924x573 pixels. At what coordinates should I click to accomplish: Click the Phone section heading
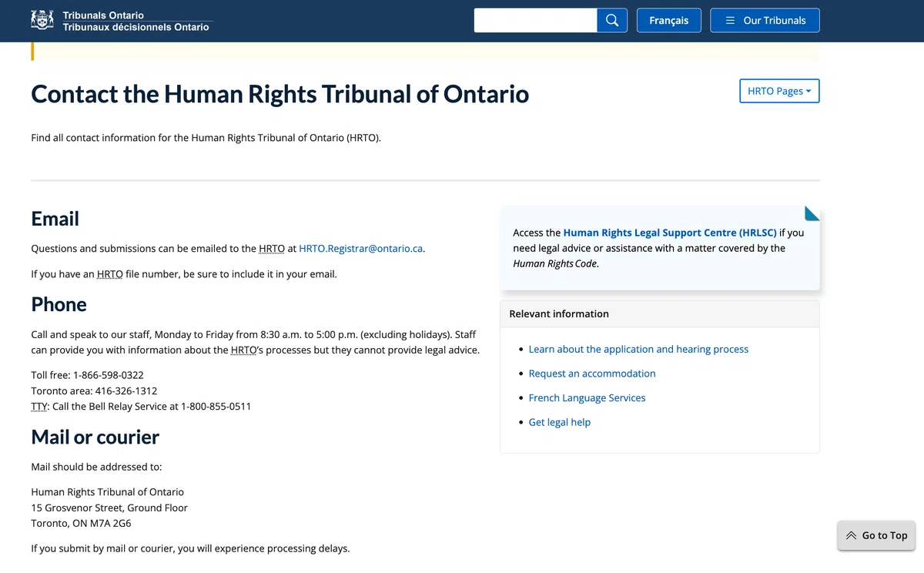point(59,304)
